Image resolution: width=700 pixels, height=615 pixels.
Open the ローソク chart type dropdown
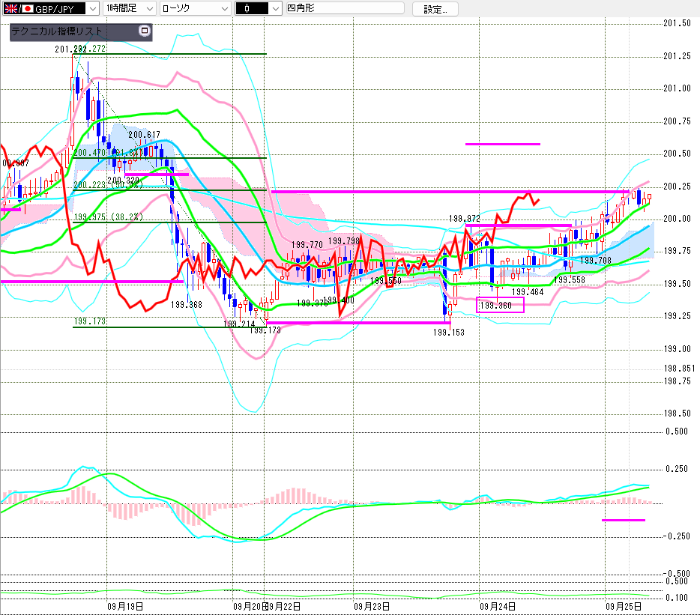coord(195,9)
